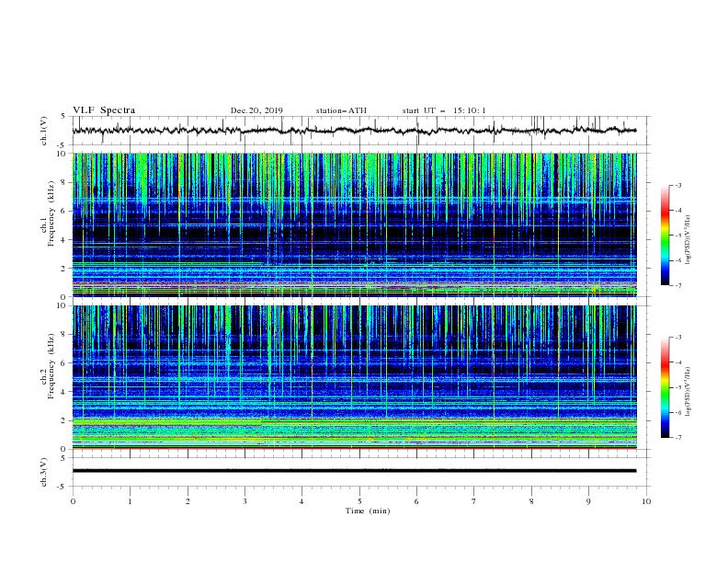The width and height of the screenshot is (728, 563).
Task: Click time axis tick label '5'
Action: [x=359, y=501]
